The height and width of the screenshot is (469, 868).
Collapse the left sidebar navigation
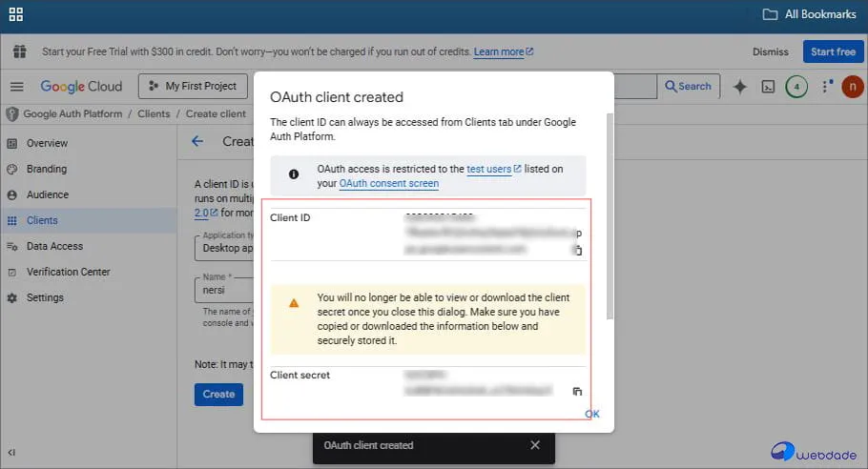(x=11, y=452)
